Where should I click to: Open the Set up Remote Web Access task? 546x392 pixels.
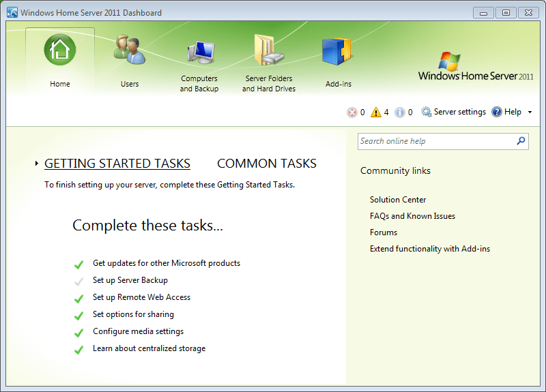coord(142,297)
